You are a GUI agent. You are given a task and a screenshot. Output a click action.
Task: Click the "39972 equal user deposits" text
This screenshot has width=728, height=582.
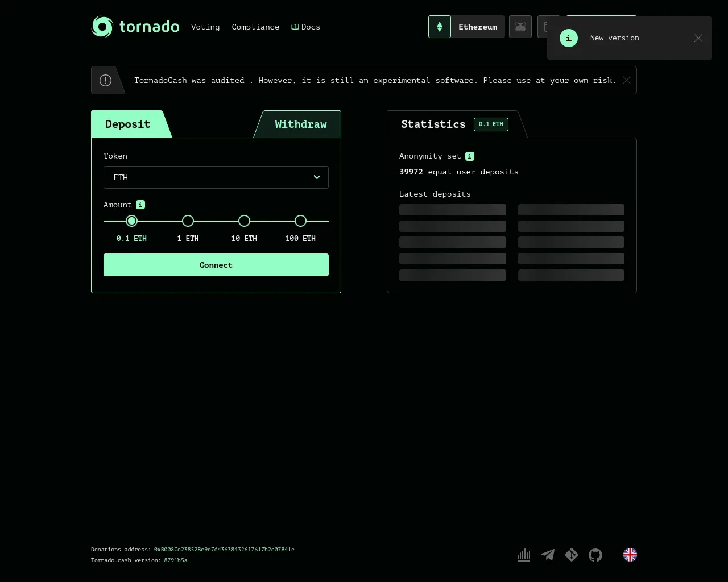tap(459, 172)
